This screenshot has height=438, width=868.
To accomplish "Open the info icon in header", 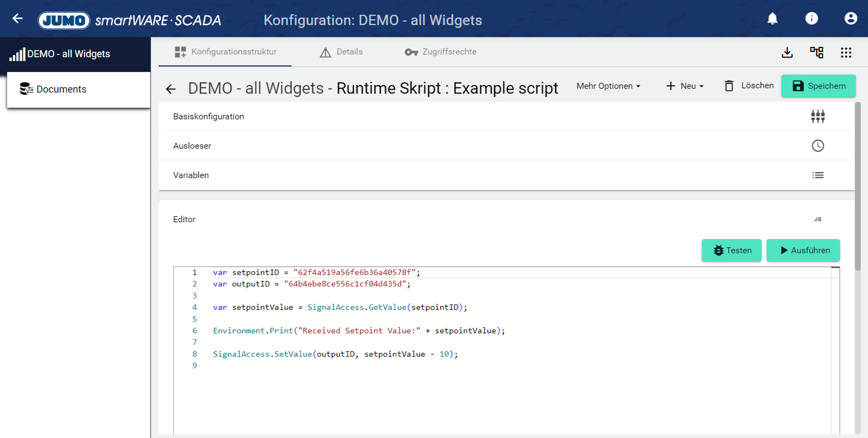I will tap(811, 19).
